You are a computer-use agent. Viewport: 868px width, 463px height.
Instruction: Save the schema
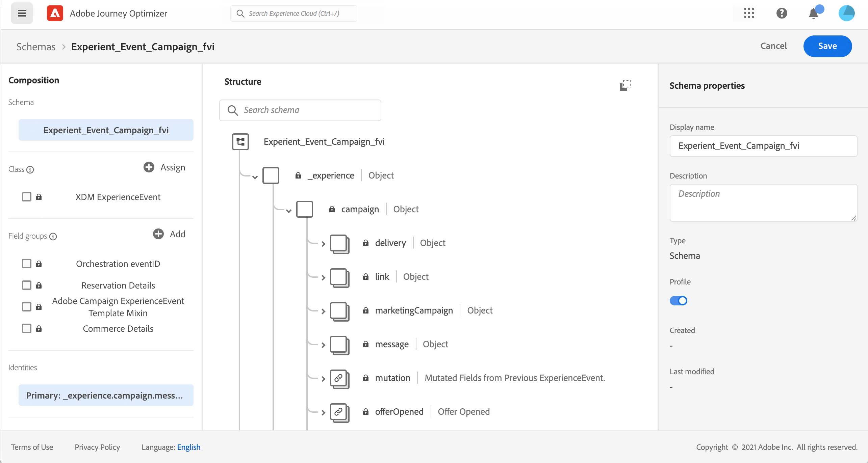(x=827, y=46)
